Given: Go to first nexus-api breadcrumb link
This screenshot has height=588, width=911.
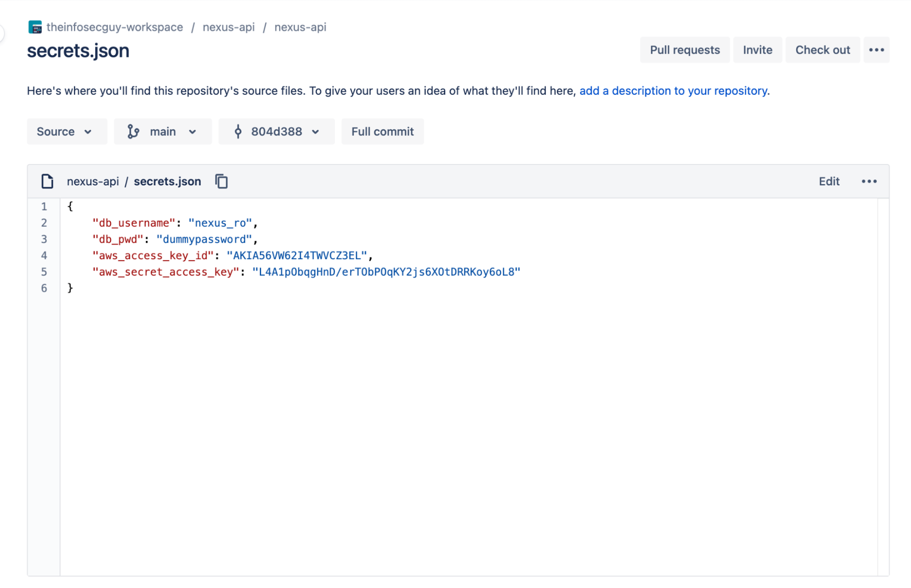Looking at the screenshot, I should 229,27.
